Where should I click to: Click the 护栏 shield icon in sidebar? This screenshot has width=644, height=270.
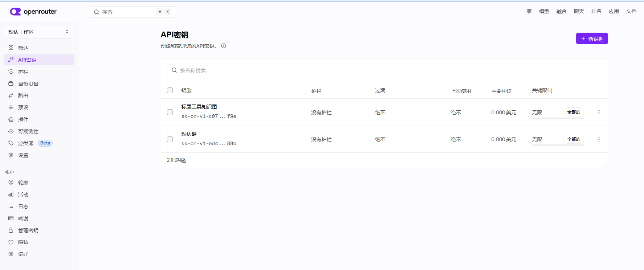coord(11,71)
